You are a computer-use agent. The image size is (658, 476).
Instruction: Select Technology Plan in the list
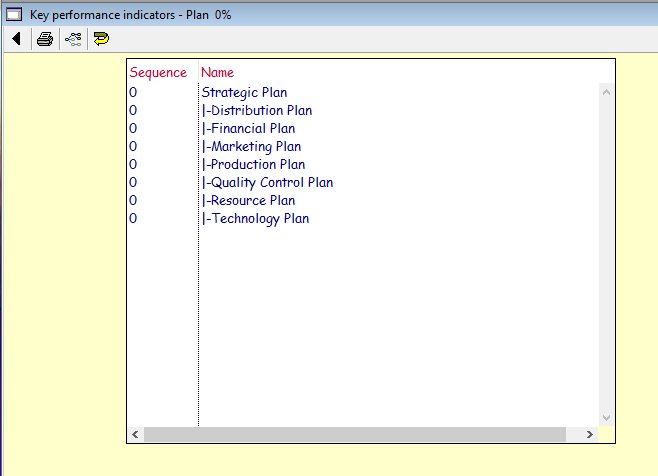pos(257,219)
